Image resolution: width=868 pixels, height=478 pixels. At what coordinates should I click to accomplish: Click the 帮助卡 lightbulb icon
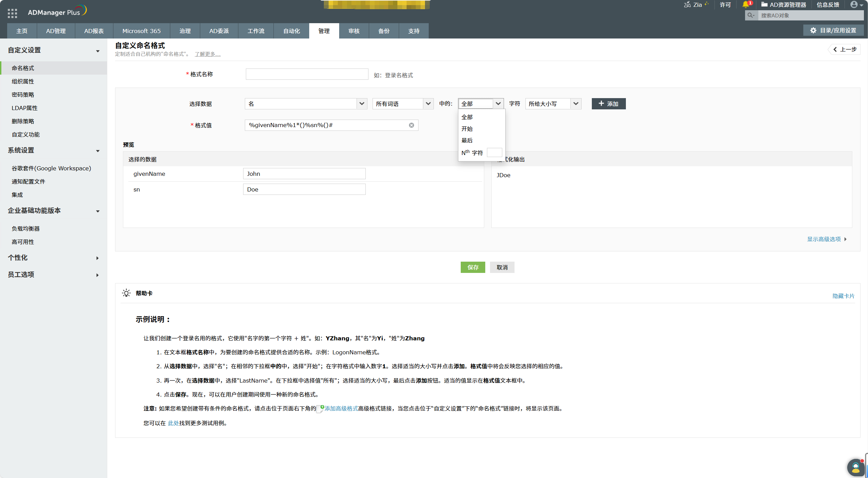coord(126,293)
